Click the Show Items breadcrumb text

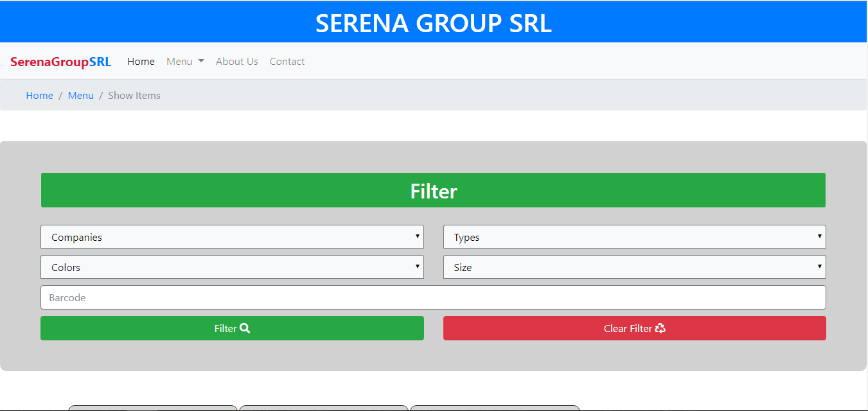[134, 96]
